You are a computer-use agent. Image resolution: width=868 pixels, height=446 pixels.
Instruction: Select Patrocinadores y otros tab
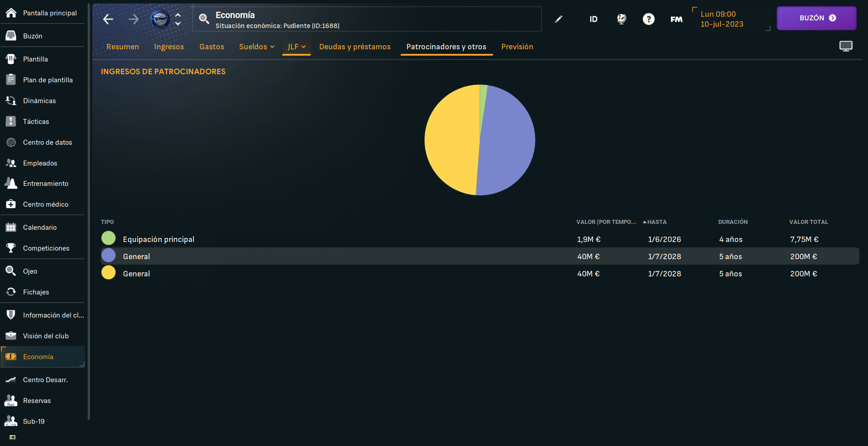coord(446,47)
